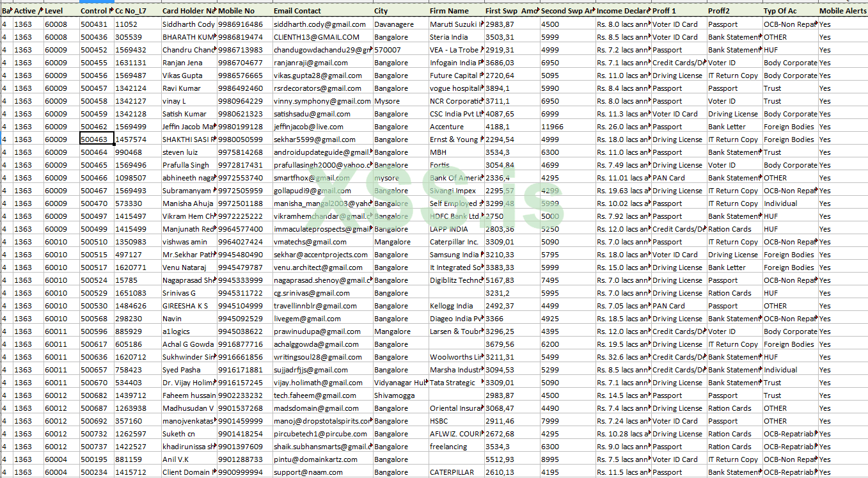This screenshot has height=478, width=868.
Task: Select the "Infogain India" firm cell
Action: point(456,63)
